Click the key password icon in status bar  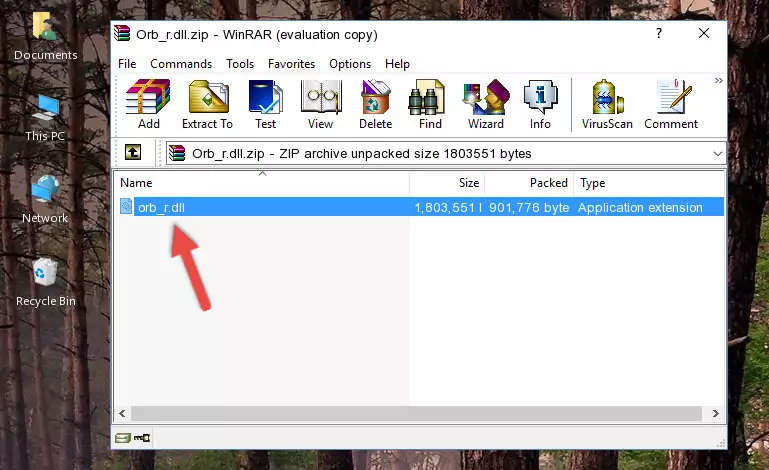tap(142, 438)
